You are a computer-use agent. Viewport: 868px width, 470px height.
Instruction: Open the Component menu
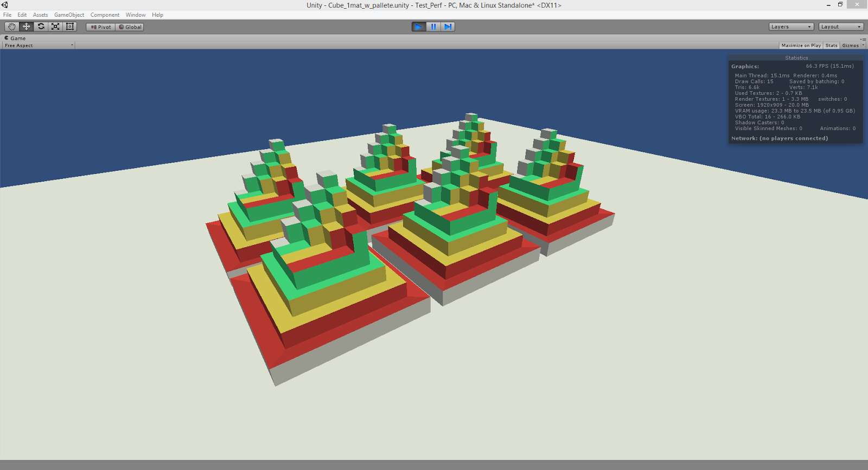tap(105, 15)
